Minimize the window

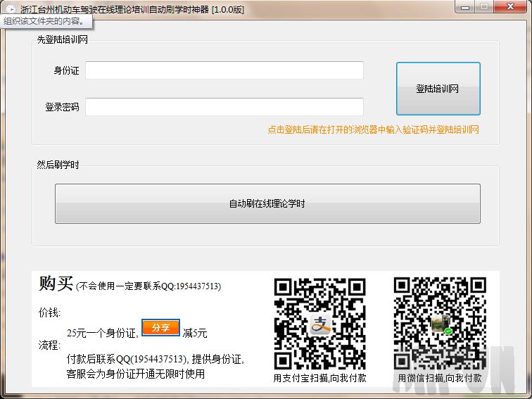[465, 7]
